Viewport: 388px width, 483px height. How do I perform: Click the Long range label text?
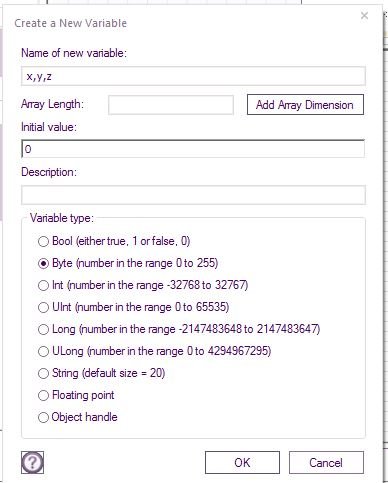coord(186,329)
